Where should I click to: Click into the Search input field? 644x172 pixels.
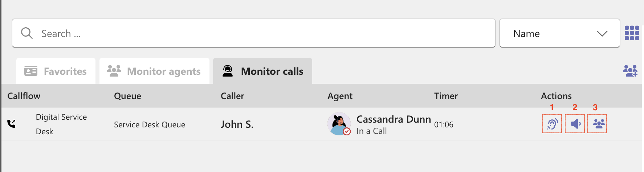254,33
